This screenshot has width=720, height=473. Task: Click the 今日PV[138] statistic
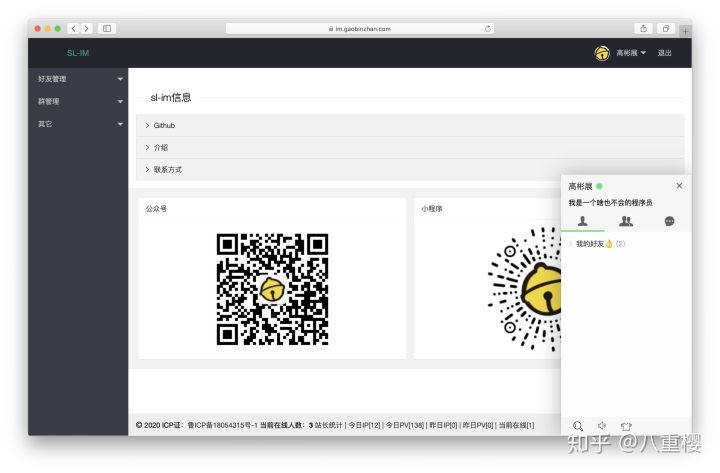tap(405, 425)
